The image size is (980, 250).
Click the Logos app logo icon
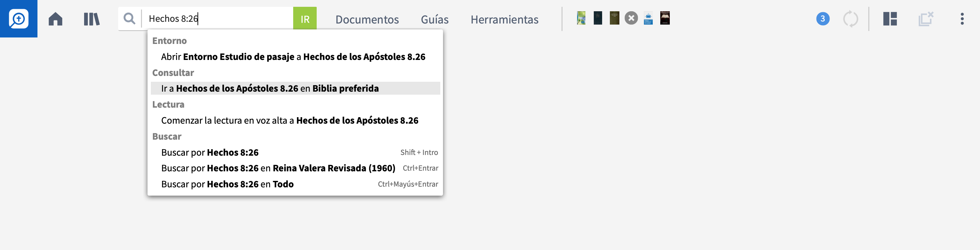pyautogui.click(x=19, y=19)
